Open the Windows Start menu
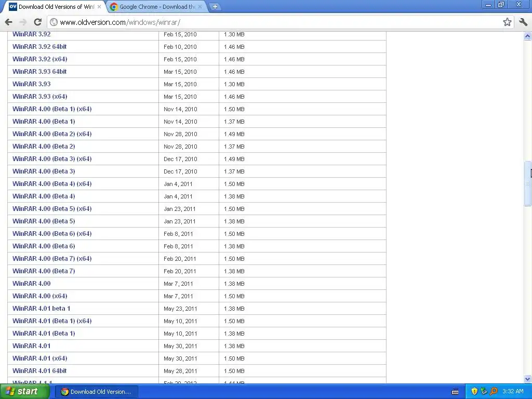 tap(24, 392)
